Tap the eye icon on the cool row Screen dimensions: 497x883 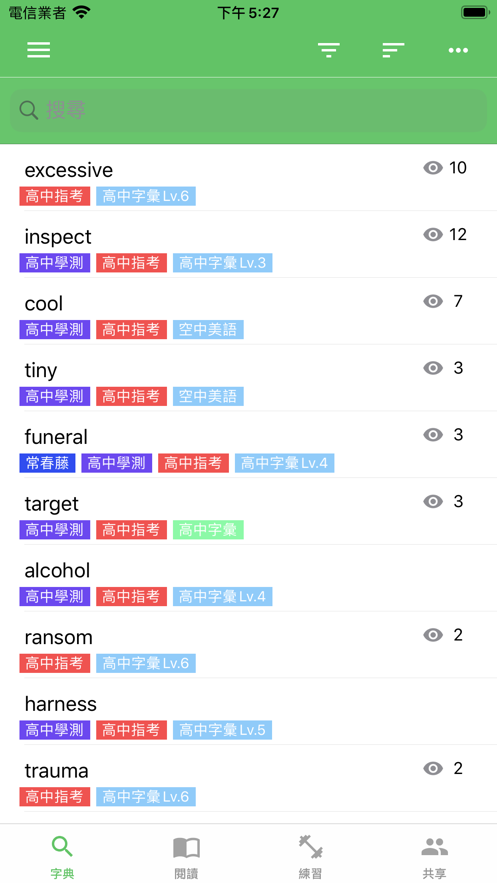(x=433, y=301)
